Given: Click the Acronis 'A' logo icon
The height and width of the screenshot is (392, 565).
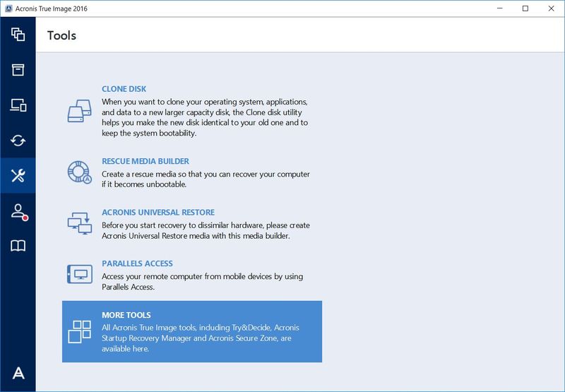Looking at the screenshot, I should tap(18, 373).
